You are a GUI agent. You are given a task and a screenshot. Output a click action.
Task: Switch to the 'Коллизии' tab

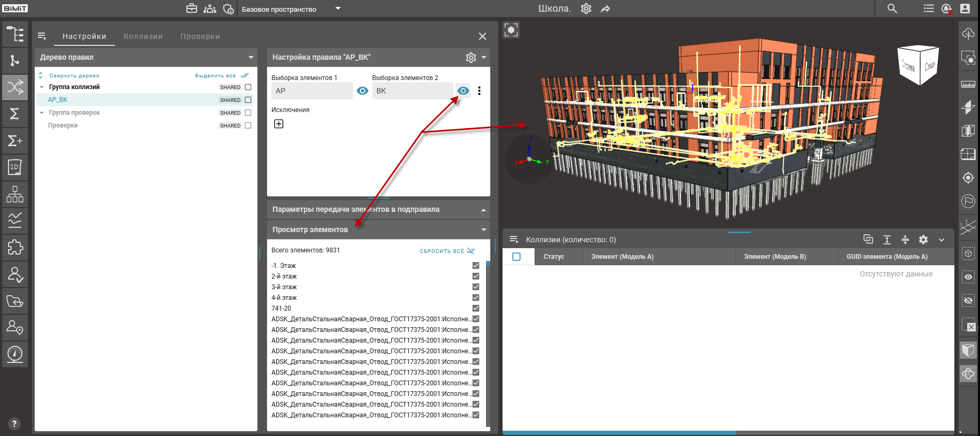[x=143, y=36]
